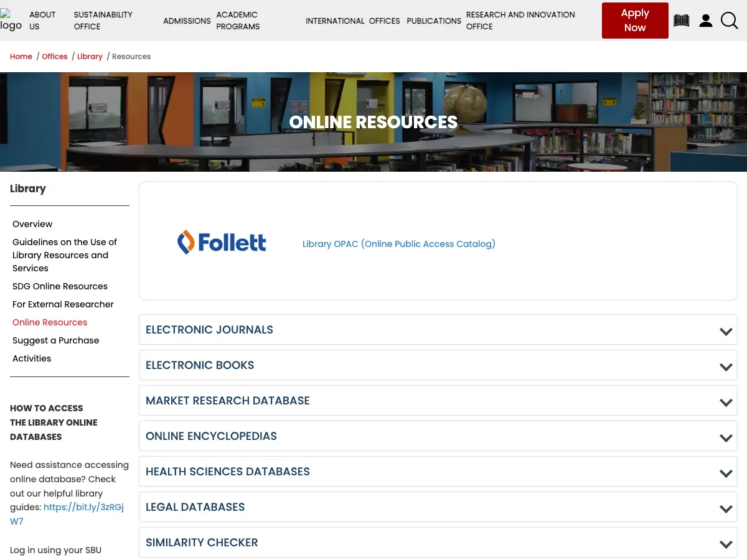Expand the Legal Databases chevron

(726, 508)
